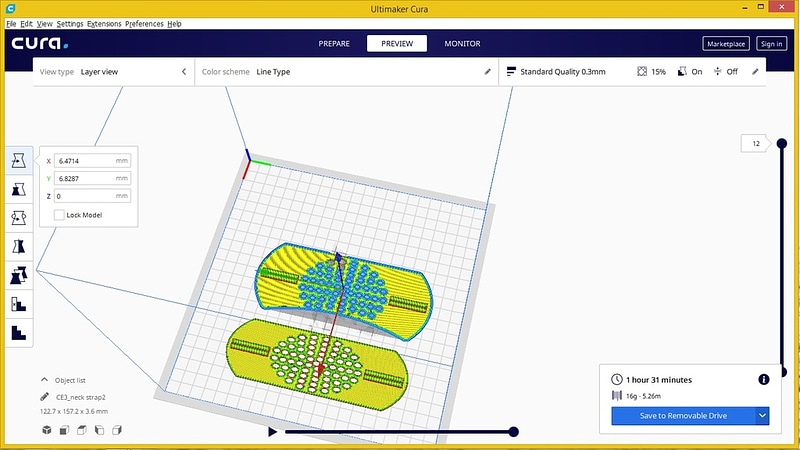Click infill 15% icon
Screen dimensions: 800x450
point(642,71)
